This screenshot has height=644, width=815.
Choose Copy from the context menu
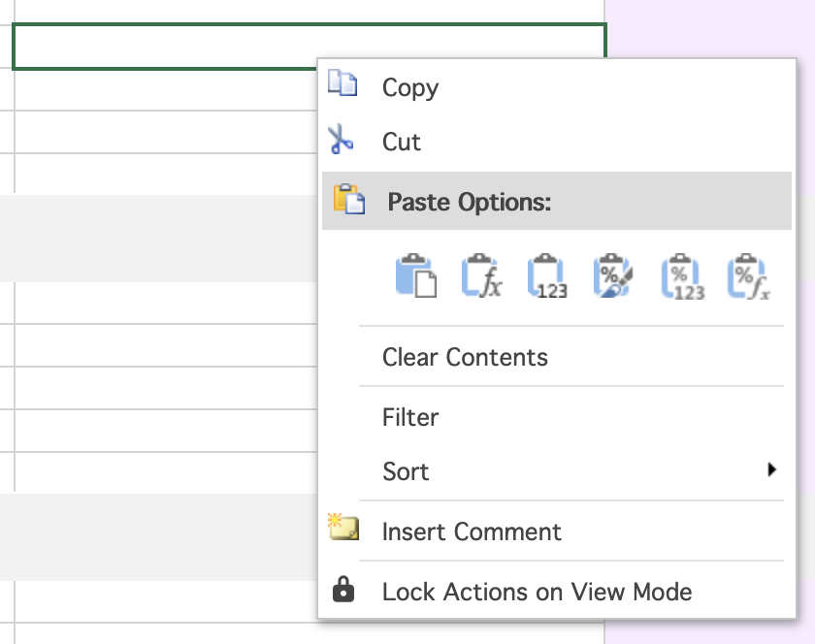pyautogui.click(x=410, y=88)
